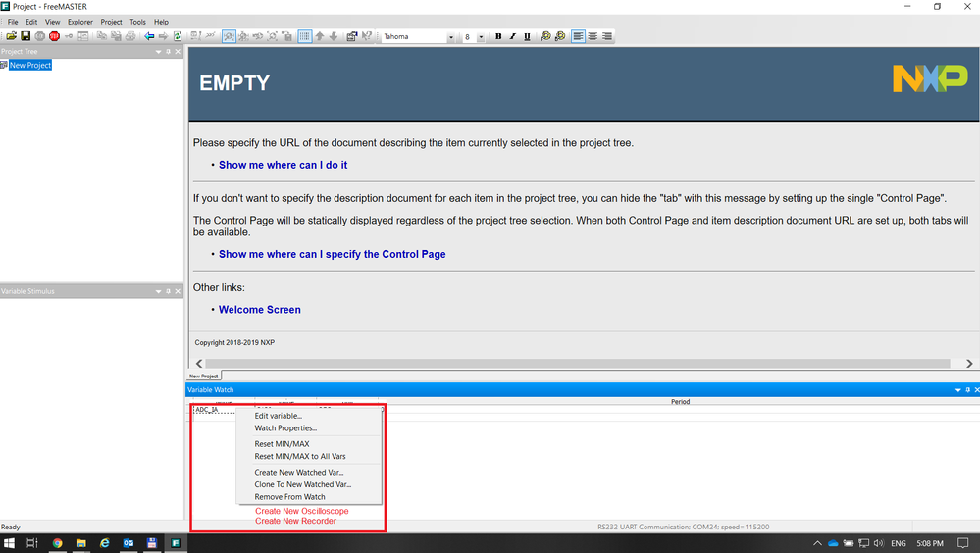Open the Explorer menu
The width and height of the screenshot is (980, 553).
80,22
